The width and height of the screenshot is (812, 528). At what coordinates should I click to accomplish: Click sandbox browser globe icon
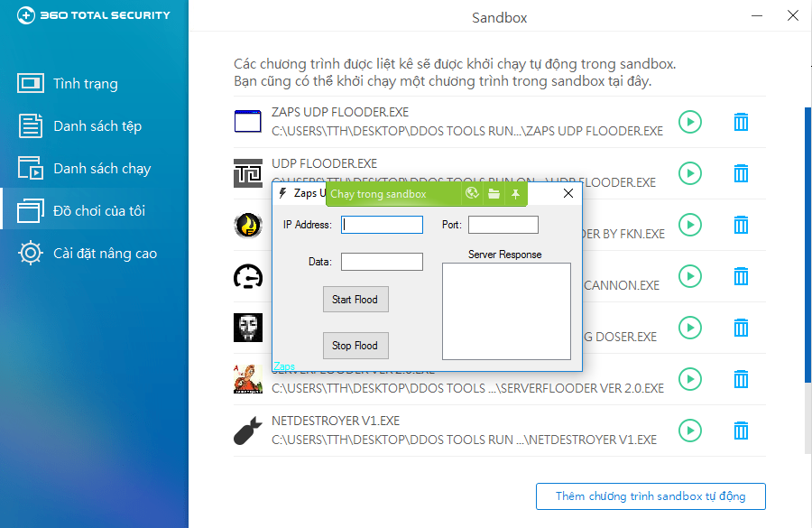[472, 194]
